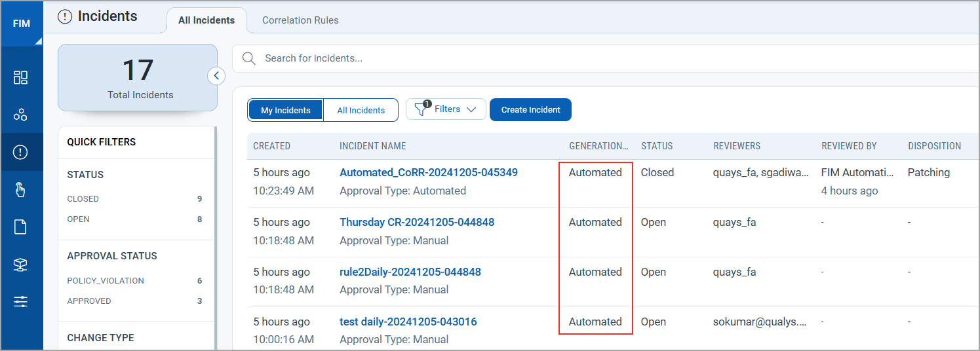Sort by INCIDENT NAME column header
This screenshot has height=351, width=980.
click(373, 146)
